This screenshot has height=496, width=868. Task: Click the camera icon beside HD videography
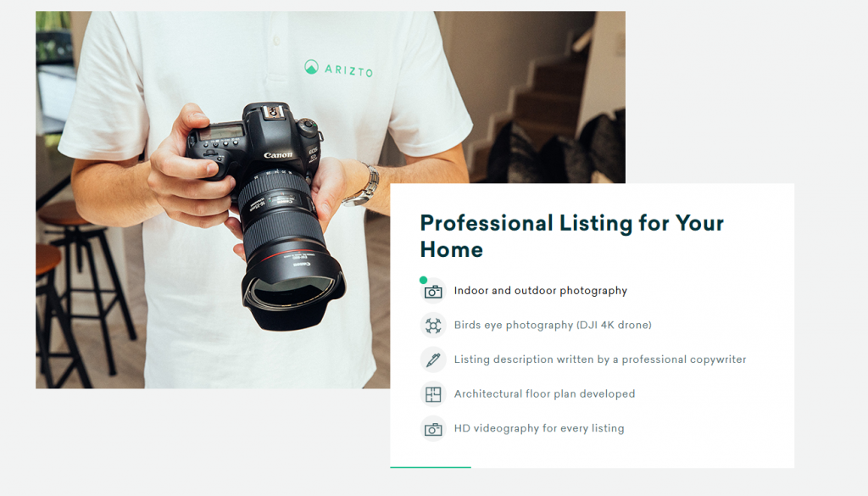pyautogui.click(x=433, y=429)
